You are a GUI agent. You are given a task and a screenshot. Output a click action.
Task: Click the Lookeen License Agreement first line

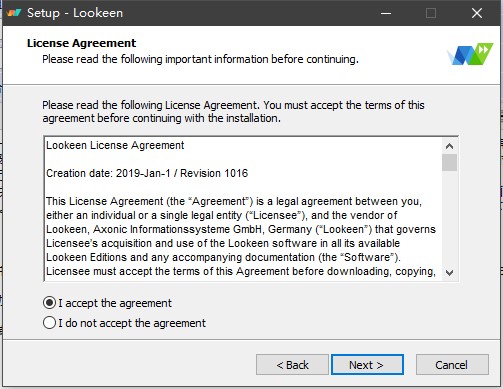[115, 145]
